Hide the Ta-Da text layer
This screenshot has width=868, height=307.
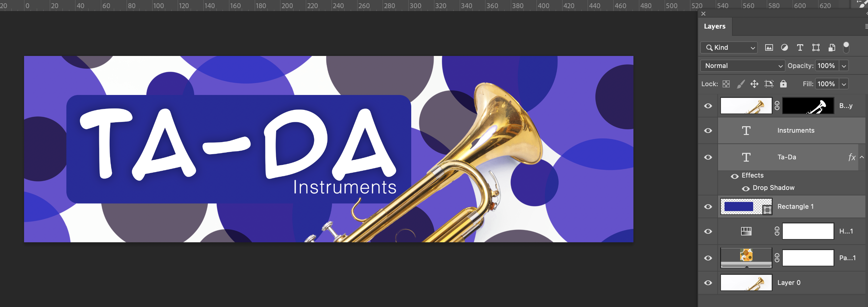tap(708, 157)
